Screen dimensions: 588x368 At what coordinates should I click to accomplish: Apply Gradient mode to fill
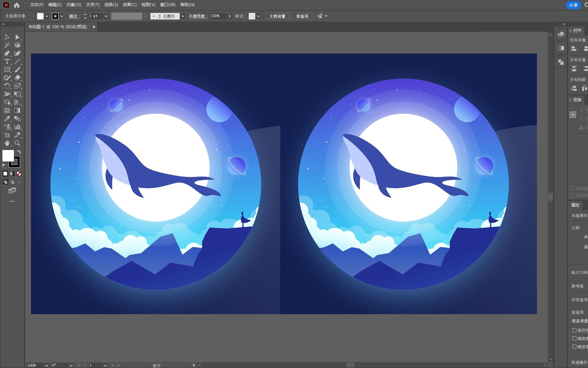(12, 174)
